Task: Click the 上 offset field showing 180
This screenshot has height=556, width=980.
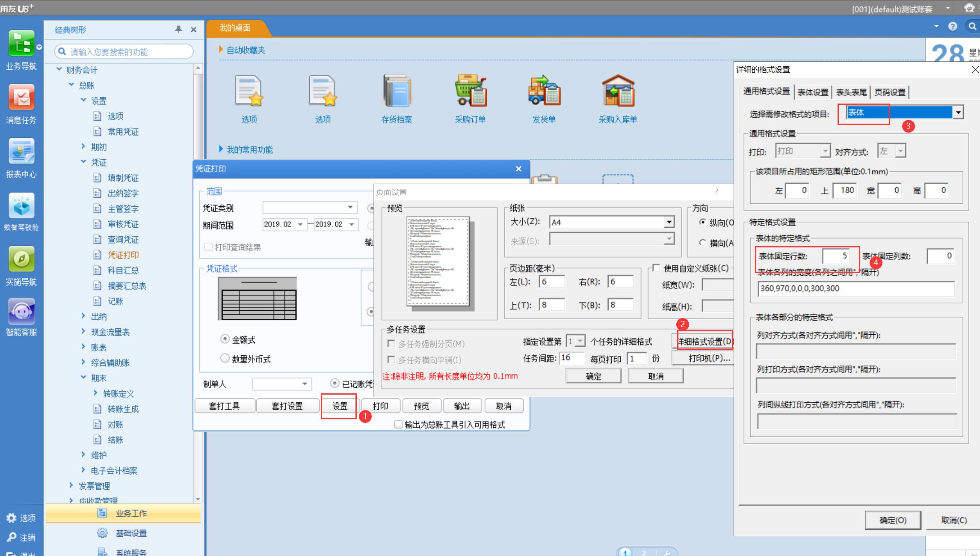Action: (x=844, y=190)
